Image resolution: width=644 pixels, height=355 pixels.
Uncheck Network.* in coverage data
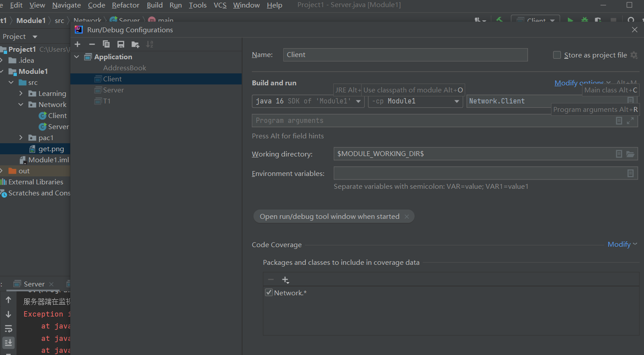click(269, 292)
